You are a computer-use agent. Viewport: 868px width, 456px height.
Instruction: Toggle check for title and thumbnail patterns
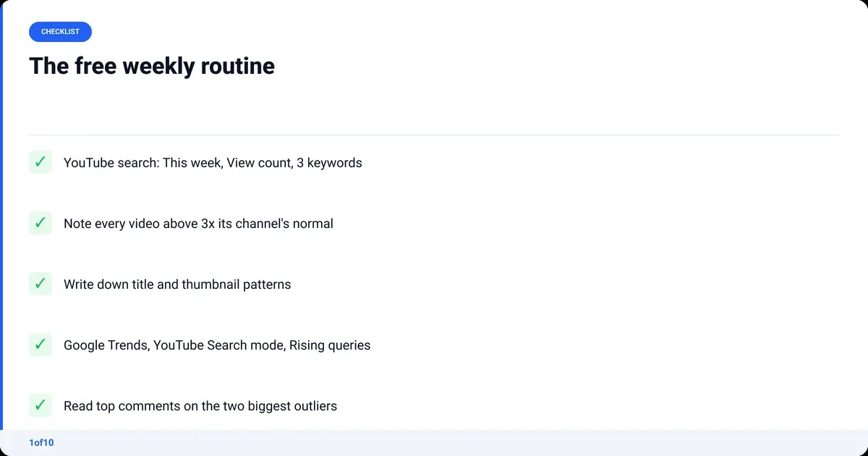point(41,284)
